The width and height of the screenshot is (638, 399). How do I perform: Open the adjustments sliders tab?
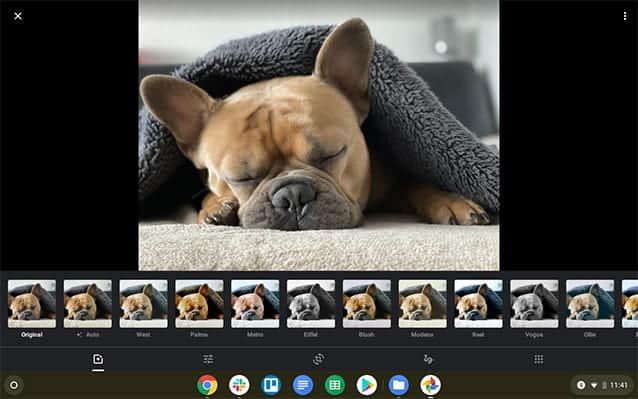[208, 359]
